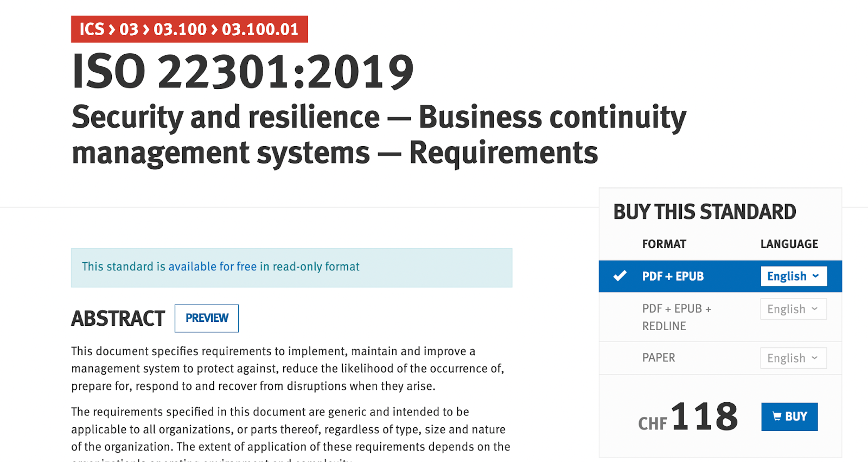
Task: Click the ISO 22301:2019 heading
Action: coord(243,71)
